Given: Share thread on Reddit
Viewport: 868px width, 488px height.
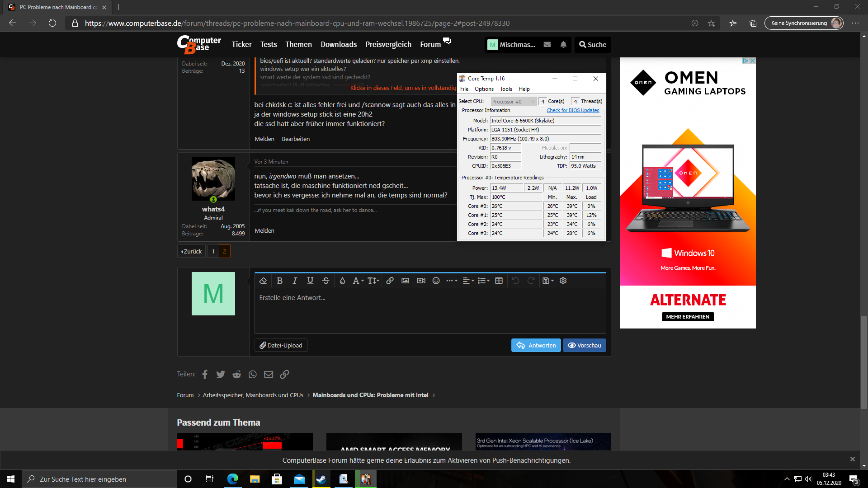Looking at the screenshot, I should 236,374.
